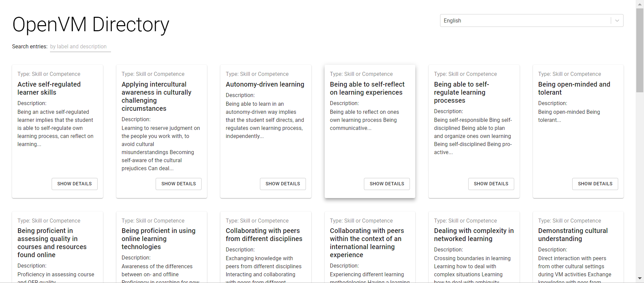Image resolution: width=644 pixels, height=283 pixels.
Task: Select the Dealing with complexity in networked learning card
Action: point(474,247)
